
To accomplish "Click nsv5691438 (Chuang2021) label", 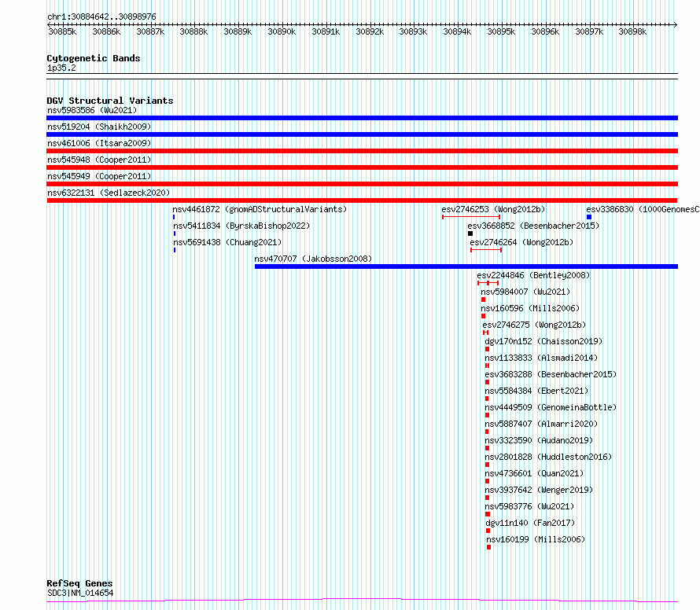I will tap(227, 242).
